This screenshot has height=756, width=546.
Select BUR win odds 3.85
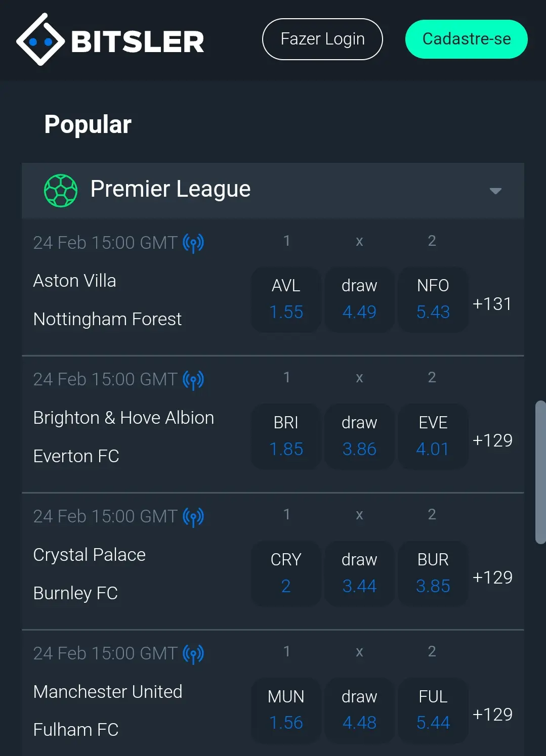pyautogui.click(x=433, y=573)
